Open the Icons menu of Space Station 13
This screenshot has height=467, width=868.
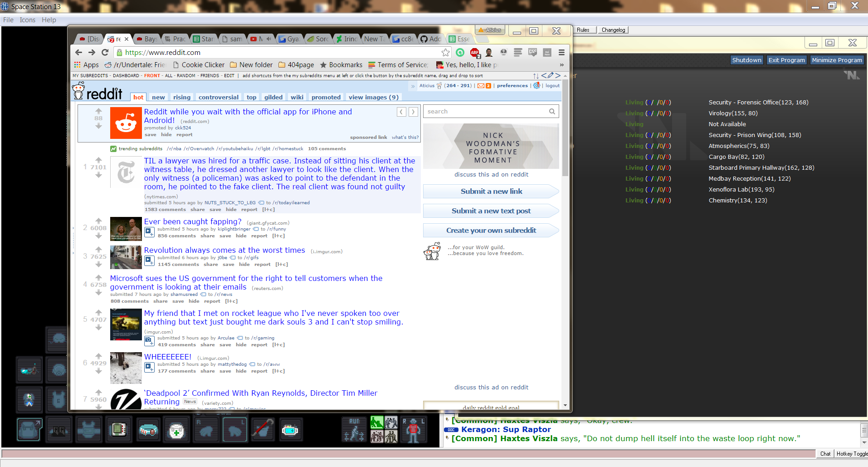pyautogui.click(x=28, y=20)
